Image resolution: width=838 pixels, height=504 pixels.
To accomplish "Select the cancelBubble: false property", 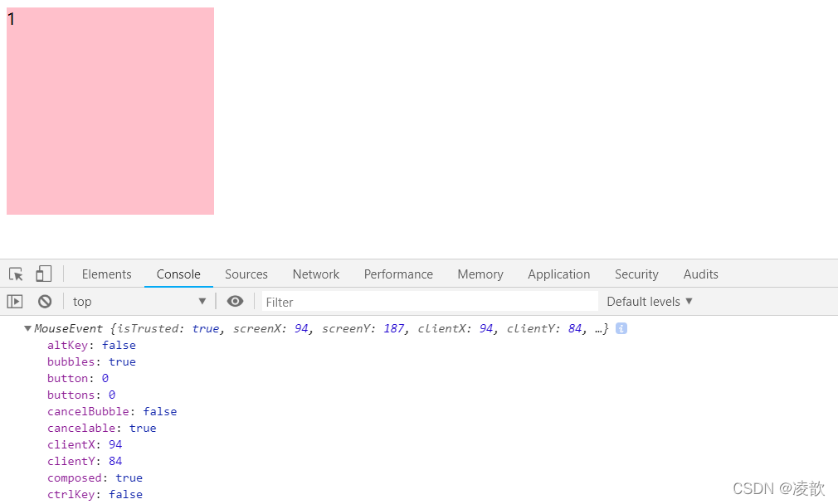I will pos(112,411).
